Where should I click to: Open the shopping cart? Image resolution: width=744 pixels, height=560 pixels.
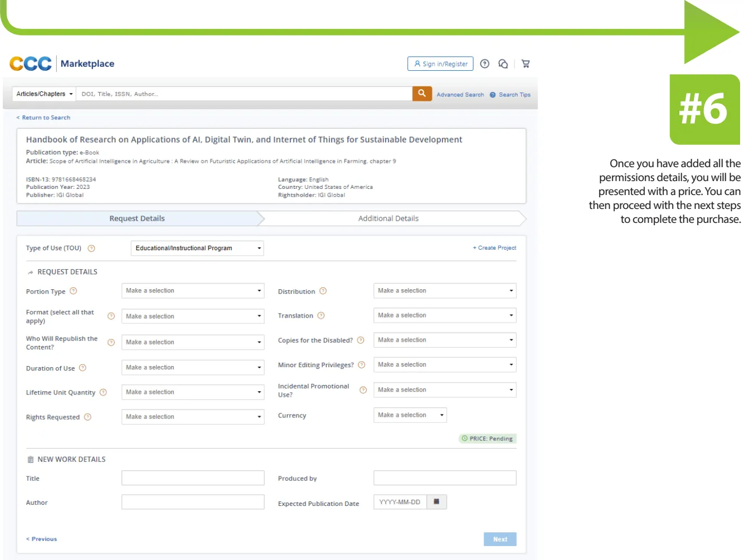click(x=525, y=64)
